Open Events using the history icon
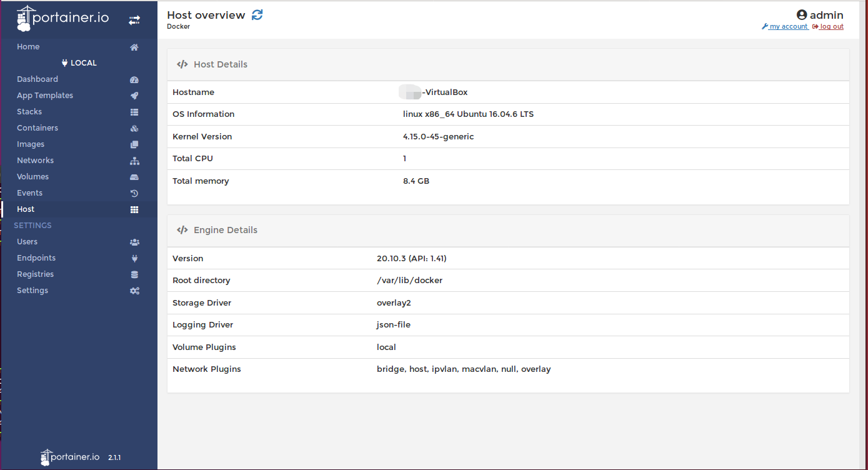Image resolution: width=868 pixels, height=470 pixels. point(134,192)
